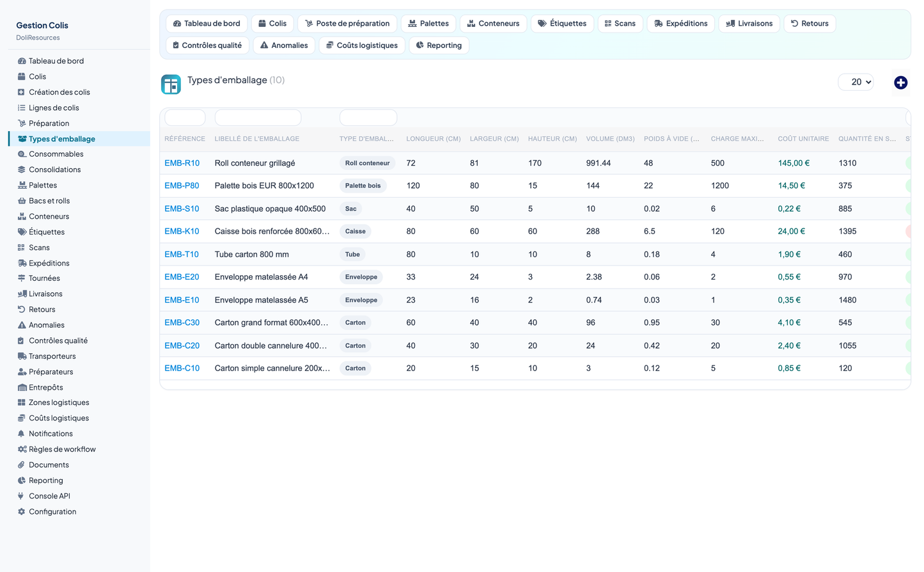Screen dimensions: 924x572
Task: Open the Coûts logistiques top tab
Action: [362, 45]
